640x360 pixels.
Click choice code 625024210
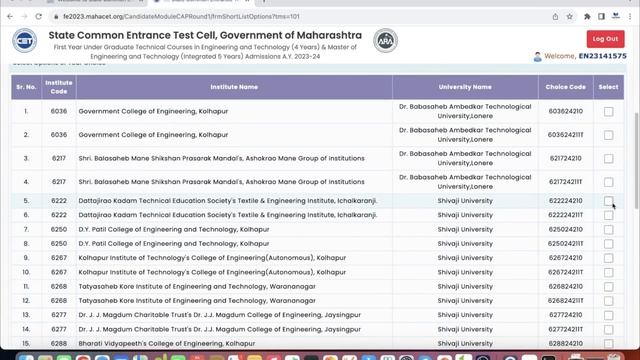coord(565,229)
